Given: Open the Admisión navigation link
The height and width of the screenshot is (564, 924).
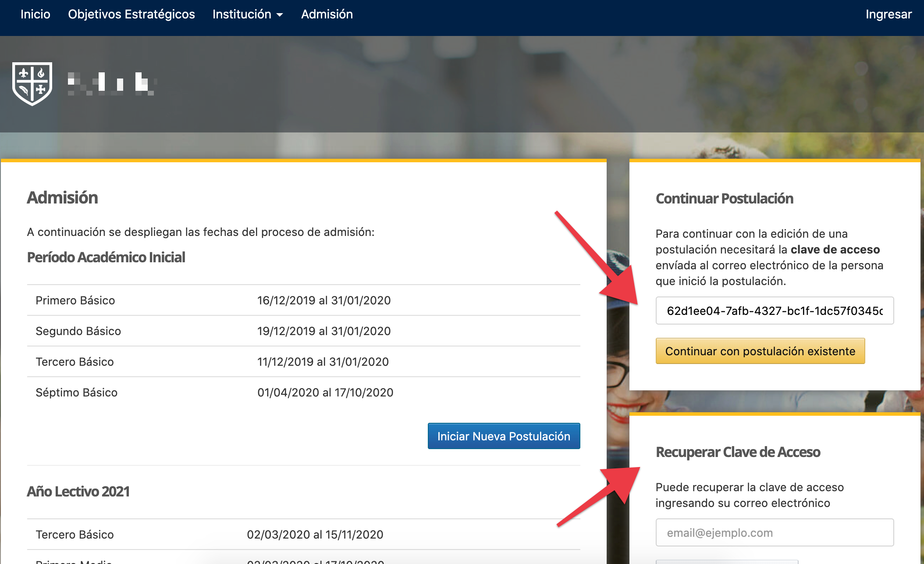Looking at the screenshot, I should click(327, 14).
